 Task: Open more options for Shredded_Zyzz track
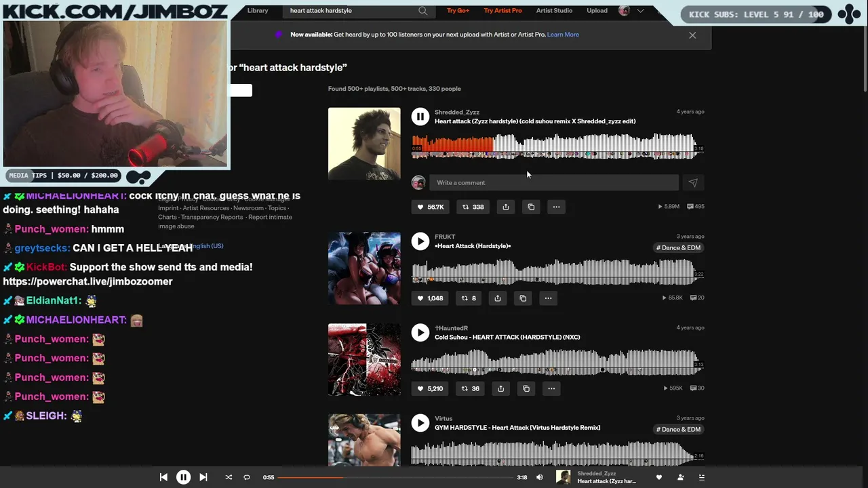click(x=556, y=207)
